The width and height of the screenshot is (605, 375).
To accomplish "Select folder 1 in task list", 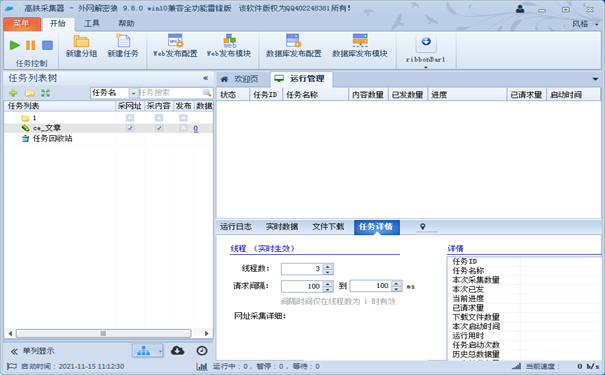I will coord(34,118).
